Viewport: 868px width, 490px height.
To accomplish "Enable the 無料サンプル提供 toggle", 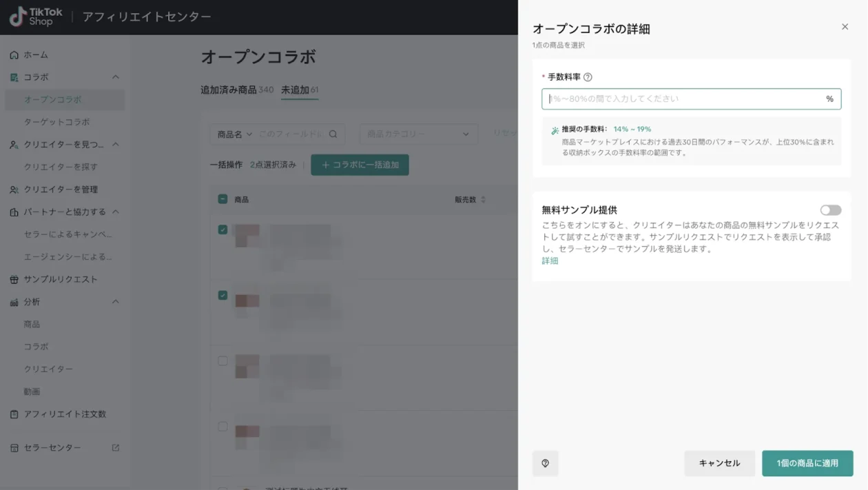I will [x=830, y=210].
